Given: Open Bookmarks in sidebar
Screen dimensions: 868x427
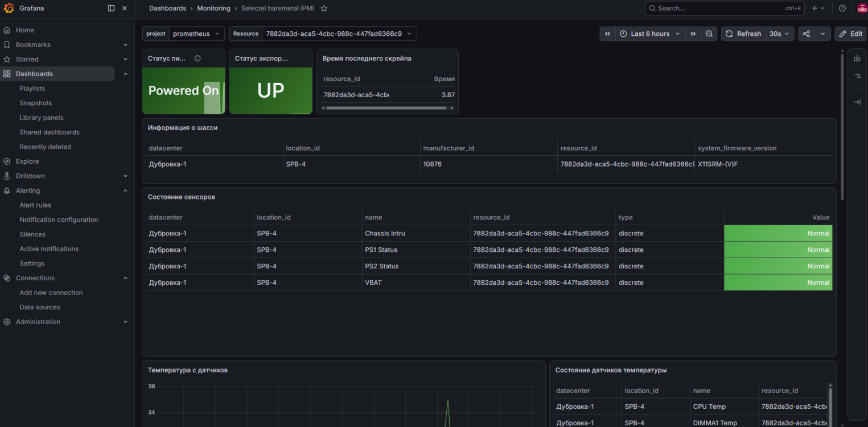Looking at the screenshot, I should click(33, 45).
